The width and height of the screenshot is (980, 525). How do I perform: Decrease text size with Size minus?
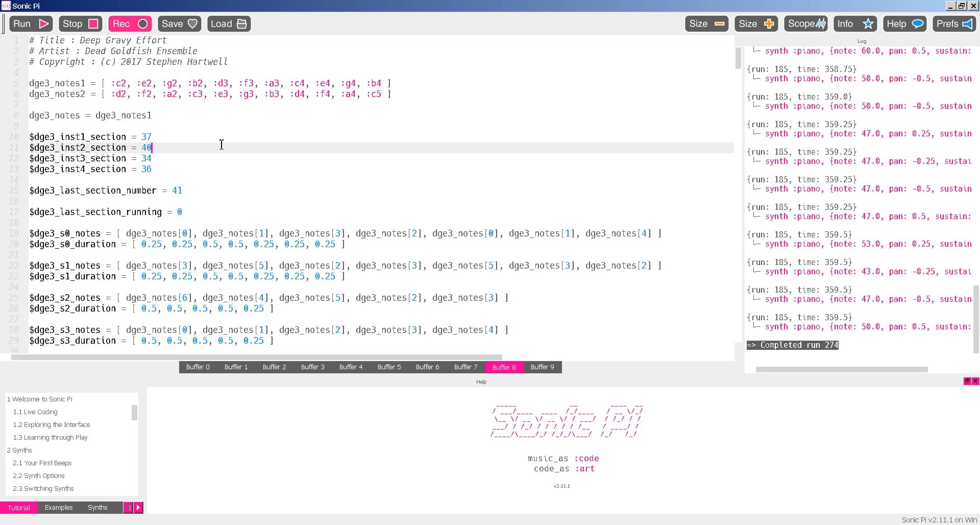[x=706, y=24]
